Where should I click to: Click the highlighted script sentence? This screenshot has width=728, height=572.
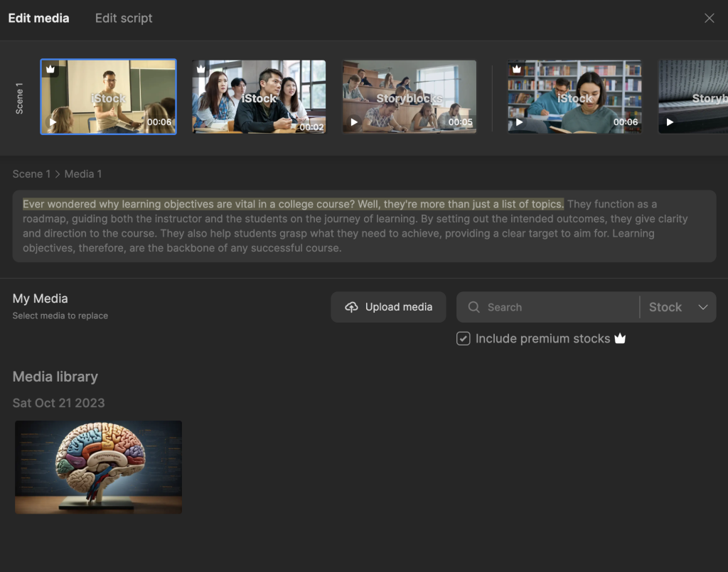293,205
